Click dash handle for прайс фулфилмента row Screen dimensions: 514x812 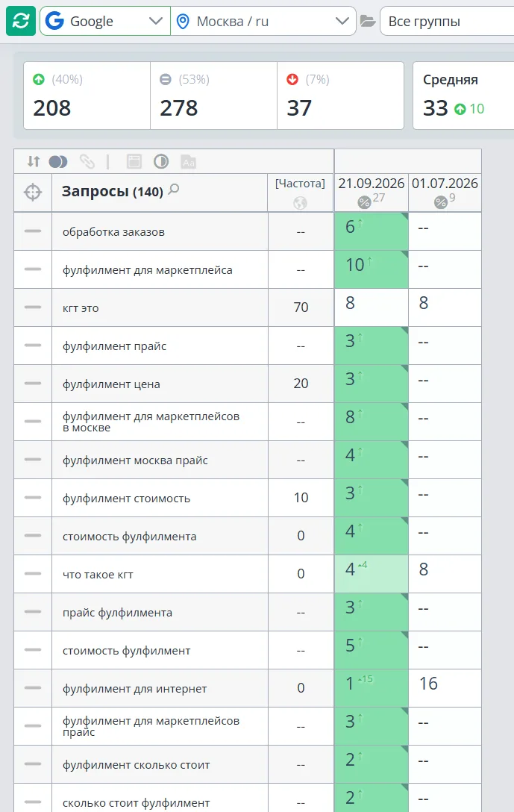tap(33, 611)
